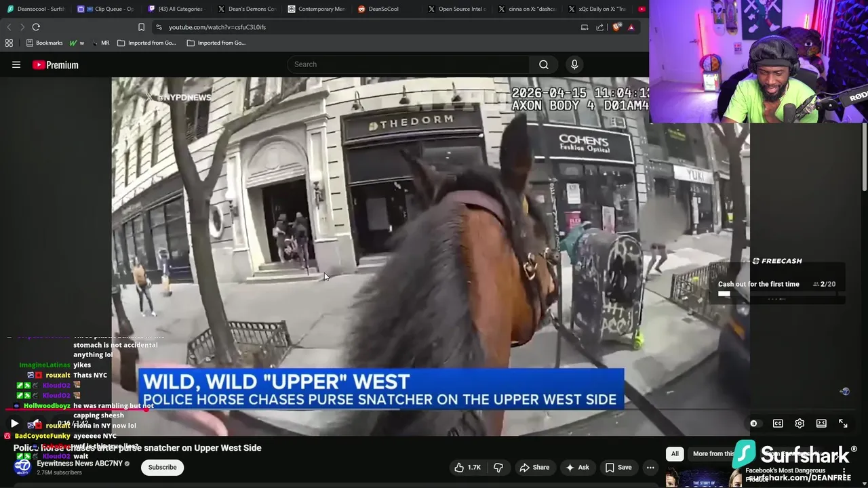Save the video to a playlist
Viewport: 868px width, 488px height.
click(x=618, y=467)
